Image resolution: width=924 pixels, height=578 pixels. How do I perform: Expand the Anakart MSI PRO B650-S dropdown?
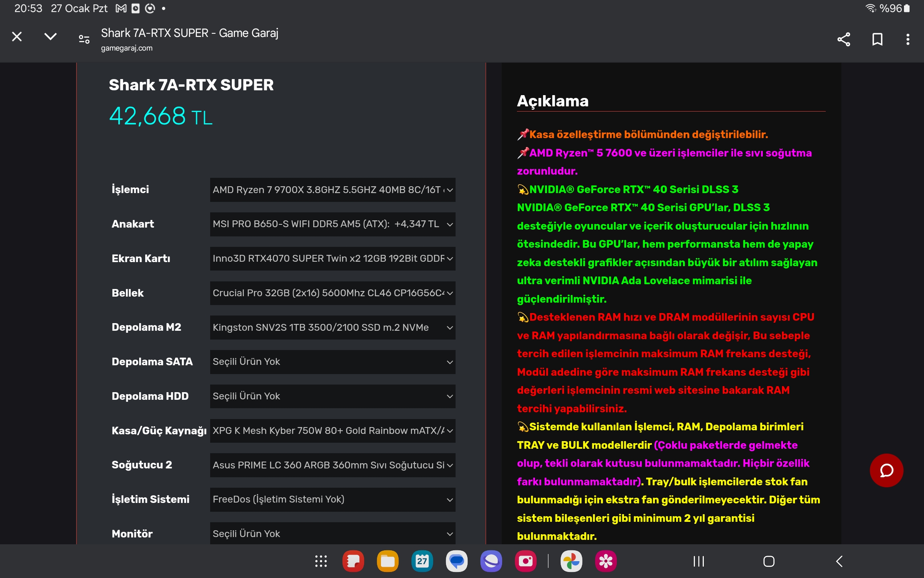coord(332,224)
